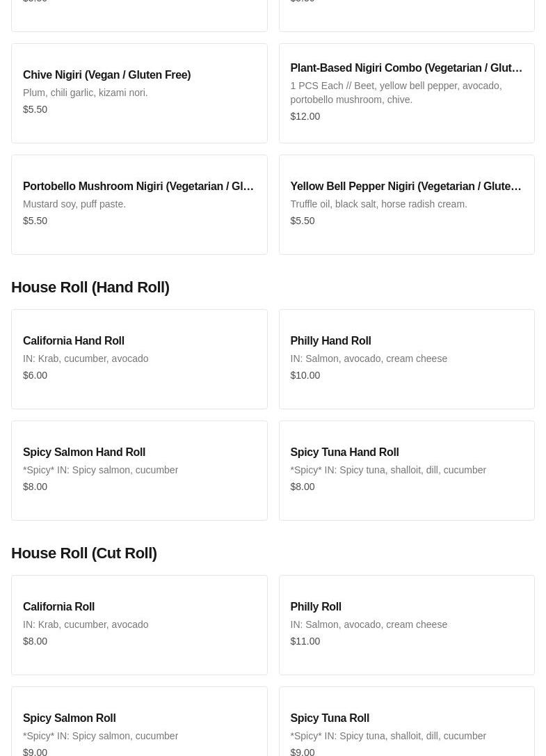Pick the Spicy Tuna Hand Roll
546x756 pixels.
[x=344, y=452]
